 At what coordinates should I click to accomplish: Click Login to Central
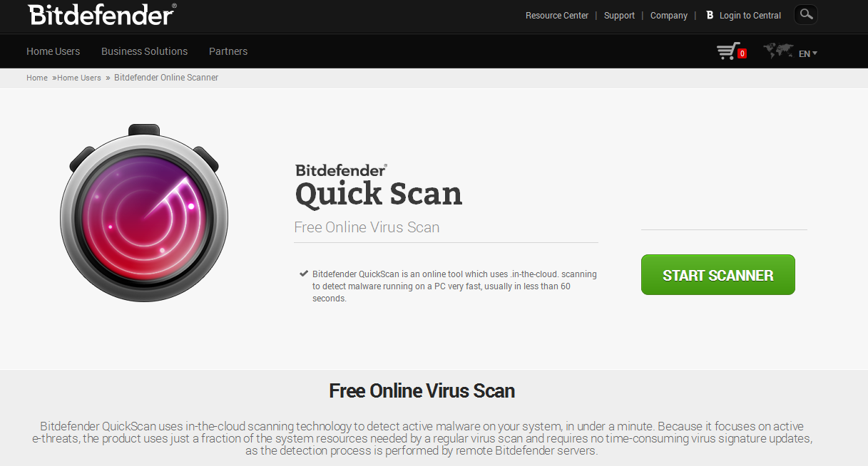pos(750,15)
